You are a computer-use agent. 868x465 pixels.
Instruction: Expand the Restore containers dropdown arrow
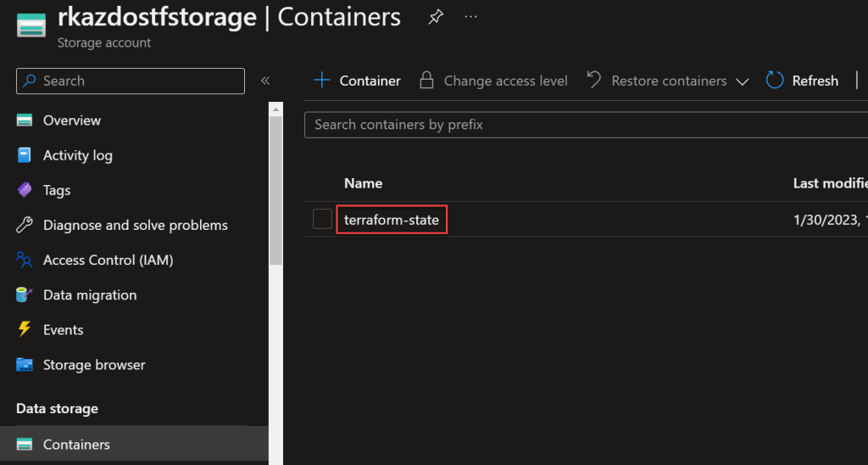(x=743, y=81)
